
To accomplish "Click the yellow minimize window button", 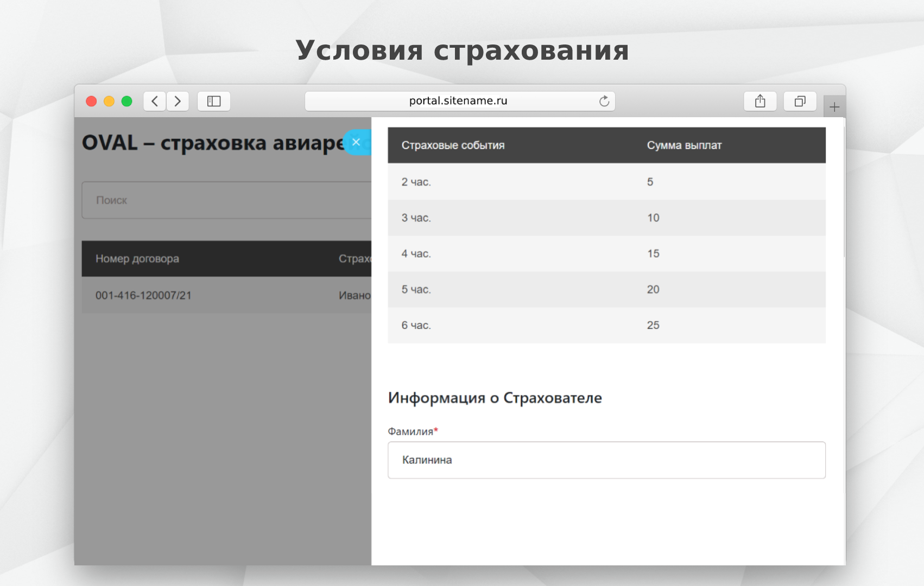I will tap(109, 101).
